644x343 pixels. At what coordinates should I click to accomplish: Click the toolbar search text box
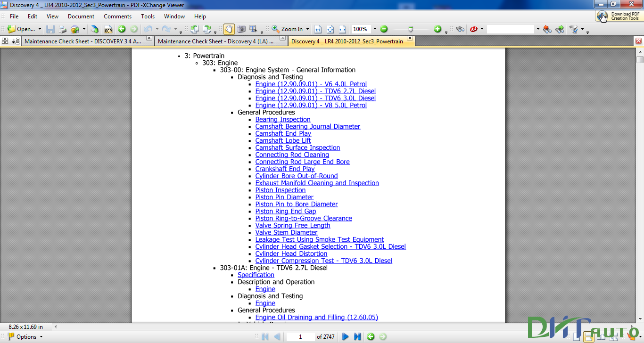pyautogui.click(x=511, y=29)
